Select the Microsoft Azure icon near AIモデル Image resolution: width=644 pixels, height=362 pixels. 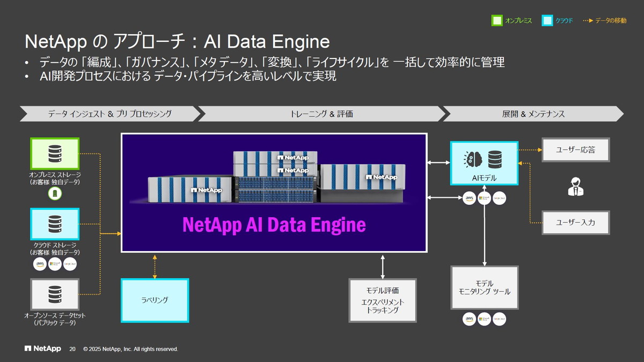pos(484,198)
